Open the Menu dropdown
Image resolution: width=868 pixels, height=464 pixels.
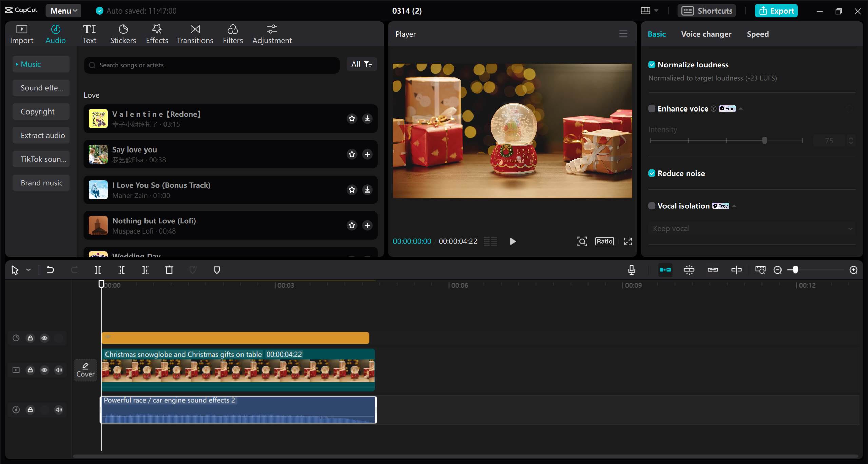pos(63,11)
